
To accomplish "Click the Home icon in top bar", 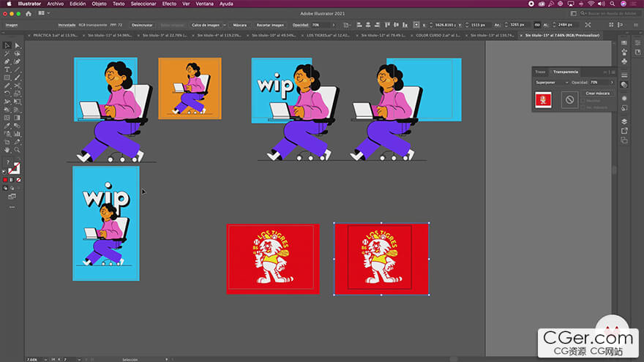I will [x=28, y=13].
